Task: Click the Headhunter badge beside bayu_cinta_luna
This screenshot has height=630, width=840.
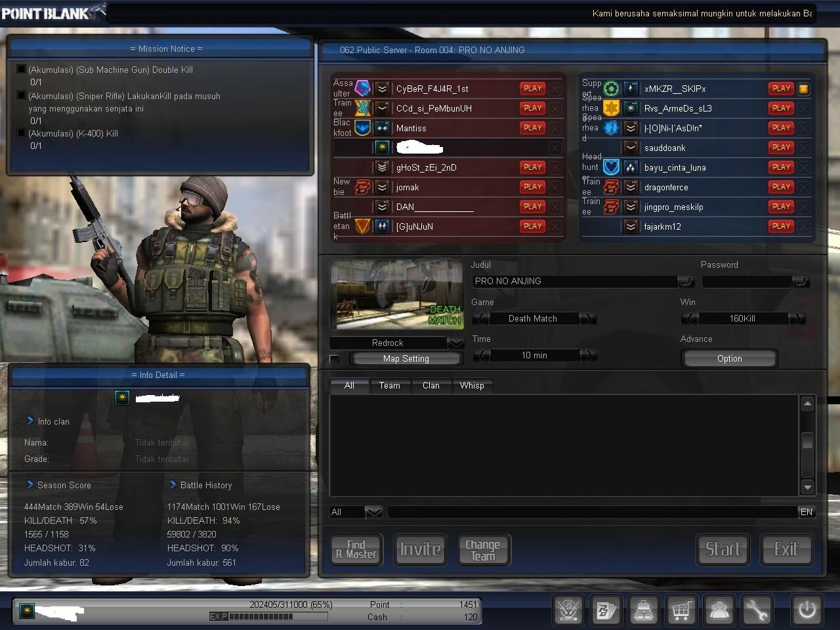Action: (611, 167)
